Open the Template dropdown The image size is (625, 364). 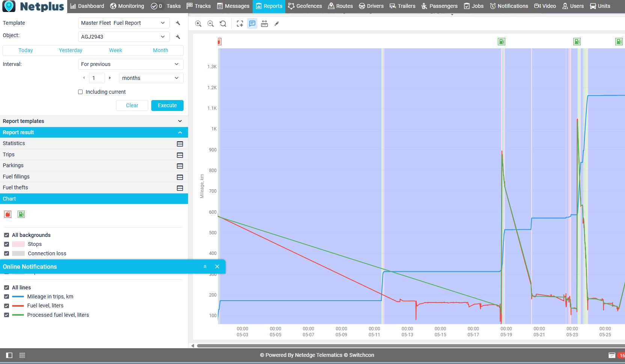coord(123,23)
